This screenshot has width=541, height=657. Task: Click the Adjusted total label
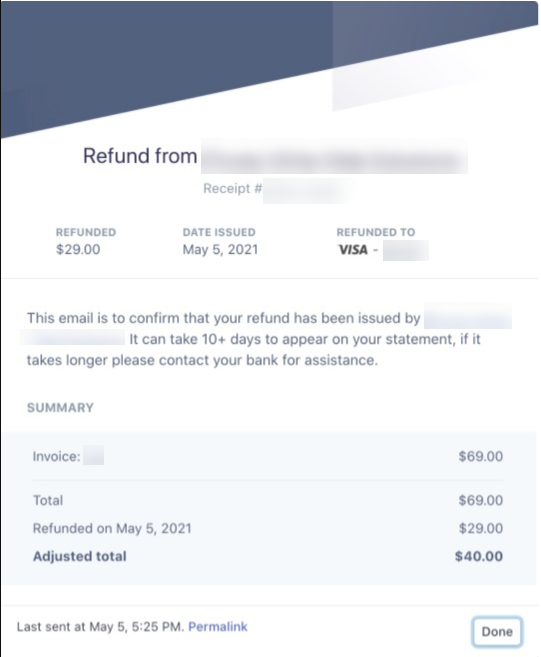80,556
